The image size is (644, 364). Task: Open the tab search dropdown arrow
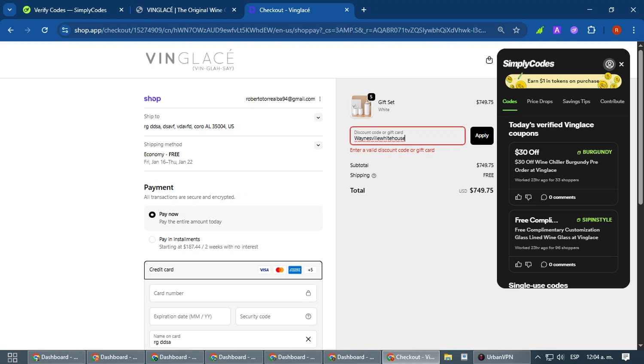9,9
